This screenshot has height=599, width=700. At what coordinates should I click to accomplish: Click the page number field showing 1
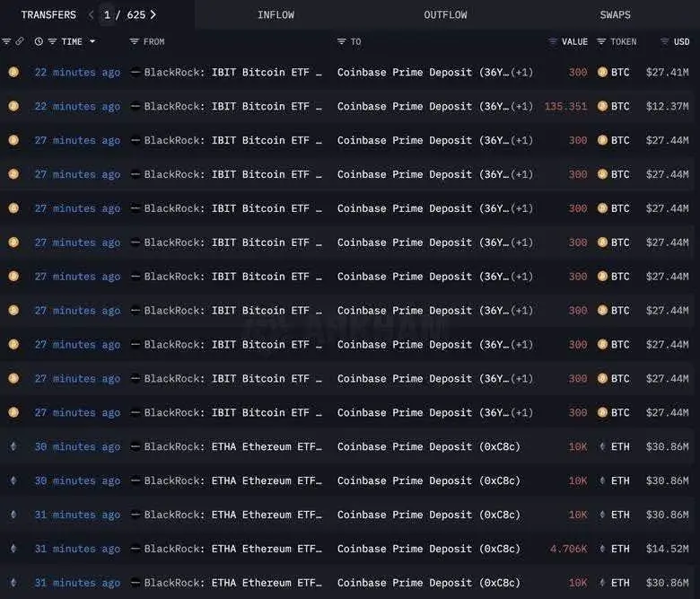click(107, 14)
